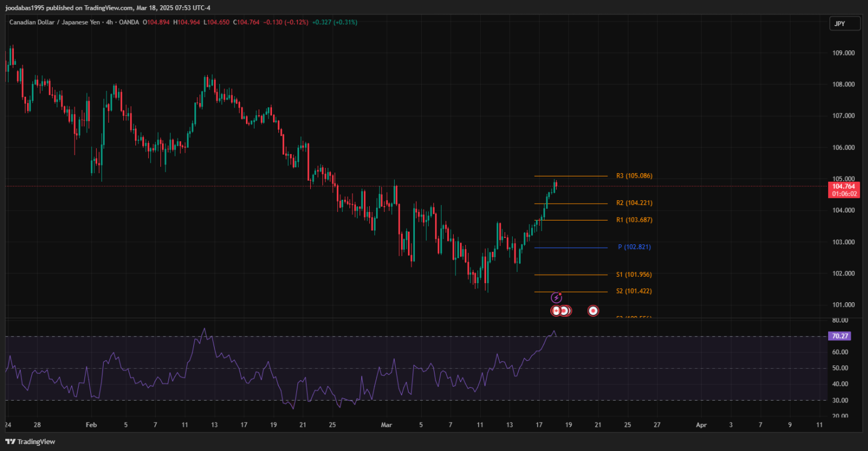
Task: Click the blue P (102.821) pivot label
Action: click(x=634, y=247)
